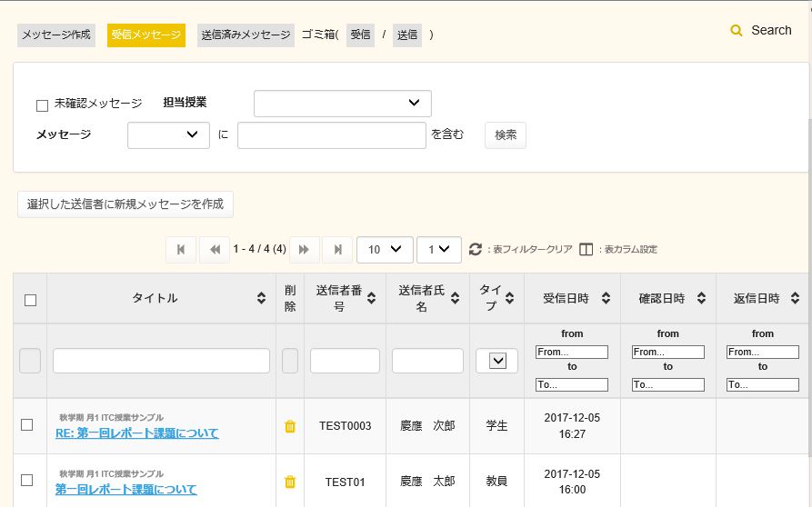This screenshot has height=507, width=812.
Task: Open table column settings icon
Action: [586, 249]
